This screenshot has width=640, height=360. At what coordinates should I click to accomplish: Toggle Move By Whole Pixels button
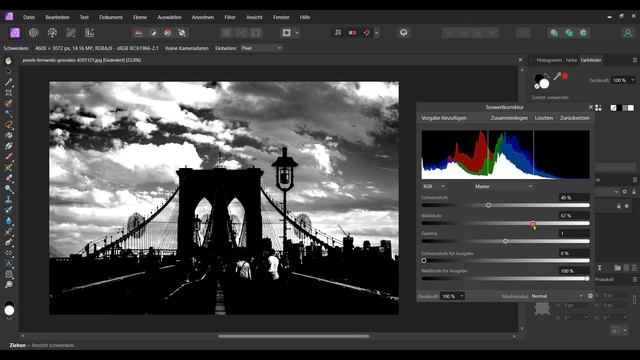[x=352, y=33]
